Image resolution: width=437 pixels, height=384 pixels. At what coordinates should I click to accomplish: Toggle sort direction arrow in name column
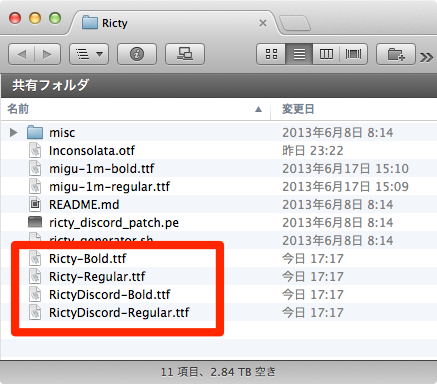258,109
